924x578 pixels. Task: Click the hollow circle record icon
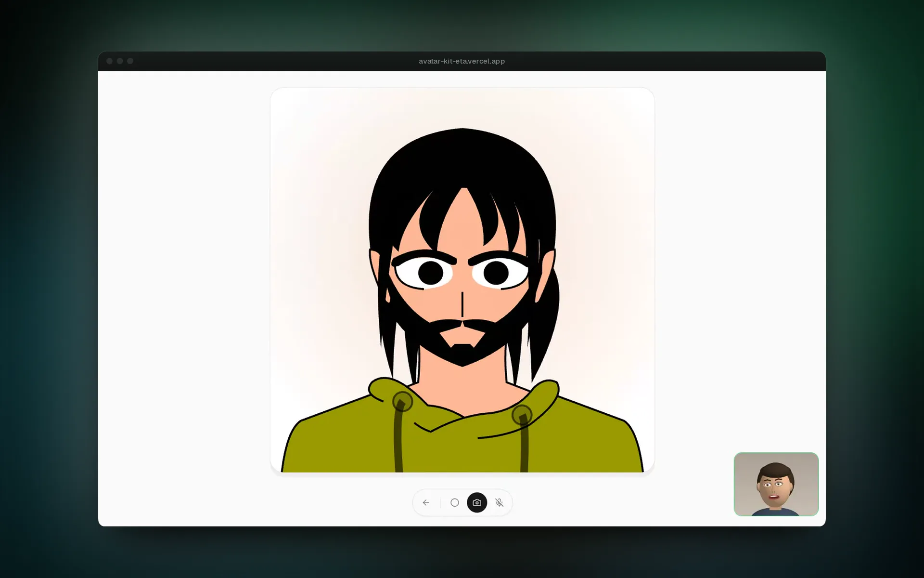click(454, 502)
